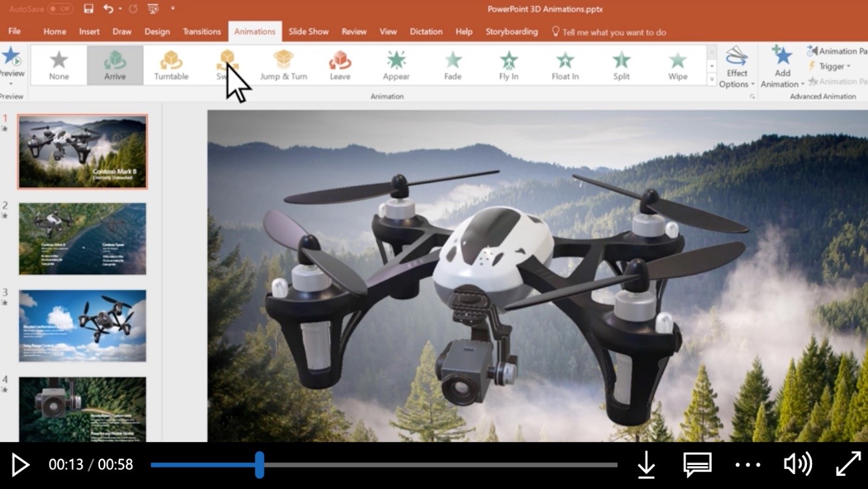Undo the last action
The image size is (868, 489).
(108, 9)
